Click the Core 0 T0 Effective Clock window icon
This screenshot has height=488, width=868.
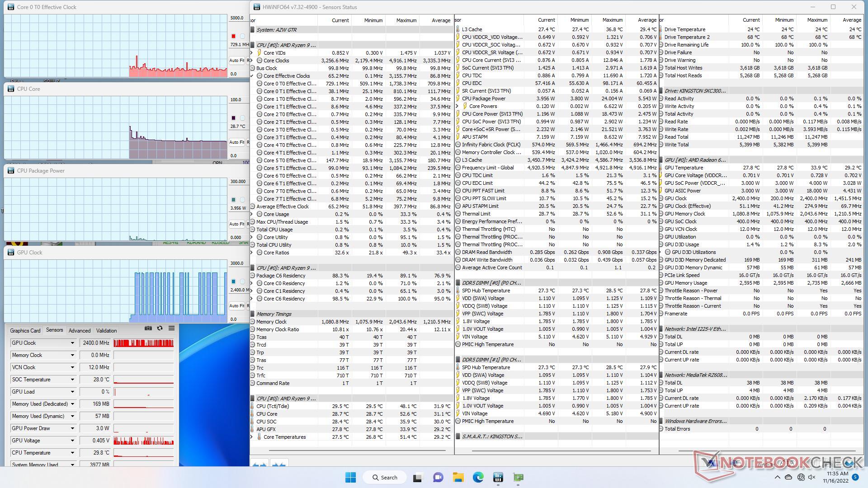(11, 7)
